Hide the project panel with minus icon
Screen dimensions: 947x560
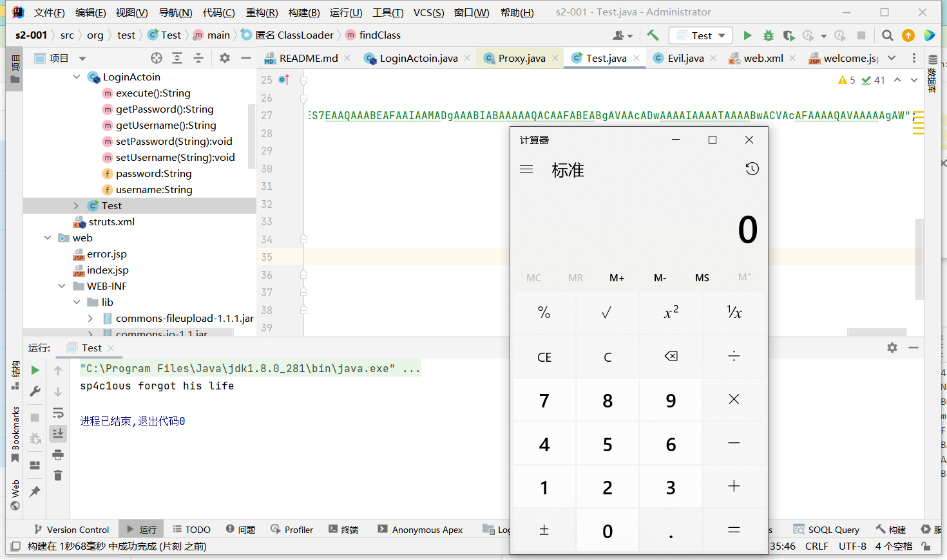(245, 58)
